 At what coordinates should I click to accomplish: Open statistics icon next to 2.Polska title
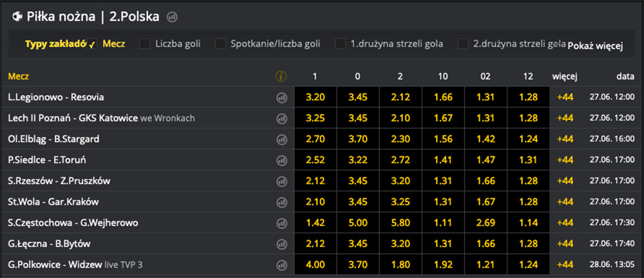click(172, 15)
